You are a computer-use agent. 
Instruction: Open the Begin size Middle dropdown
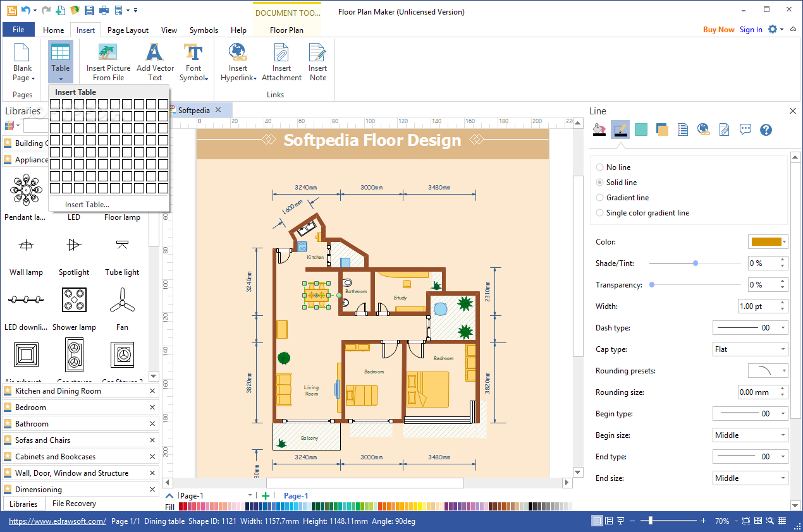(751, 435)
